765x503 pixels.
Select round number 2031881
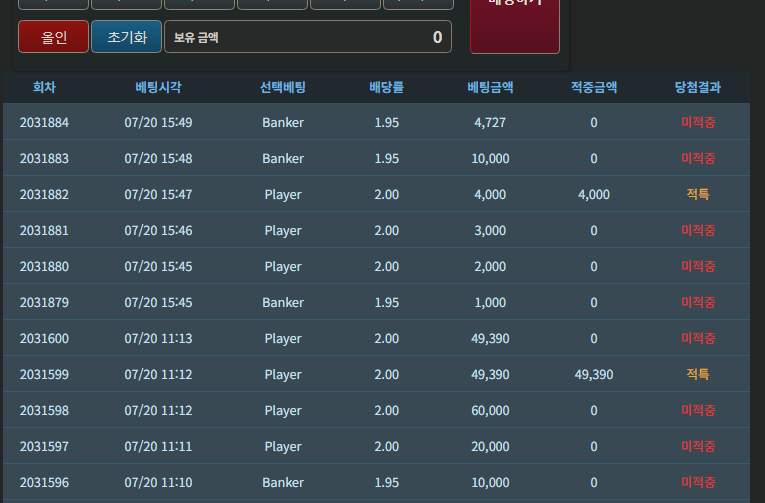tap(44, 230)
